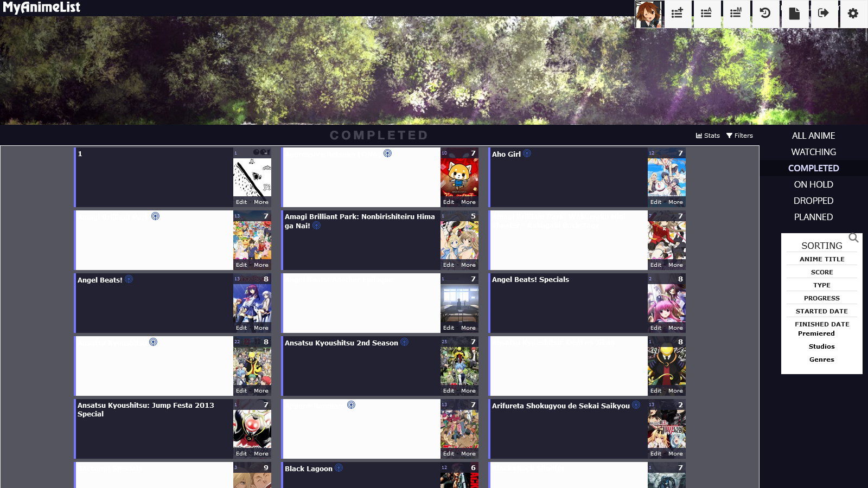Click the Angel Beats! cover thumbnail
868x488 pixels.
252,303
